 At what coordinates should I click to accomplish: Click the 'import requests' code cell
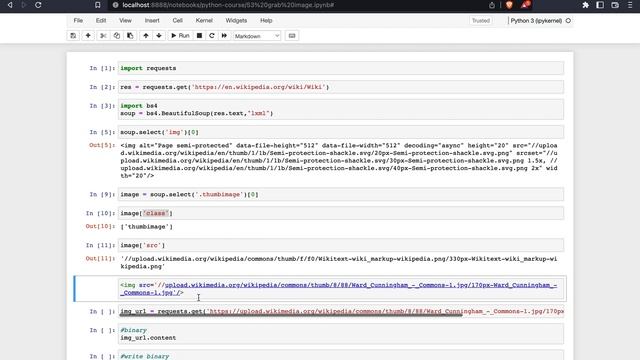[x=341, y=68]
